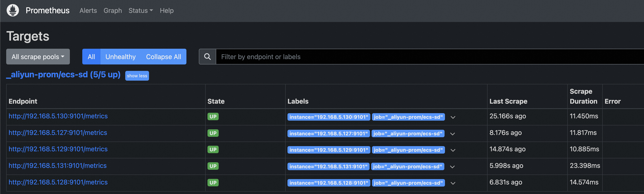Show only Unhealthy targets
This screenshot has height=194, width=644.
[120, 57]
